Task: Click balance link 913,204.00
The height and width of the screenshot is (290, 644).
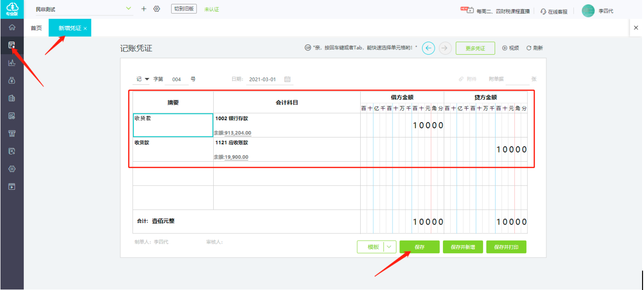Action: (x=238, y=133)
